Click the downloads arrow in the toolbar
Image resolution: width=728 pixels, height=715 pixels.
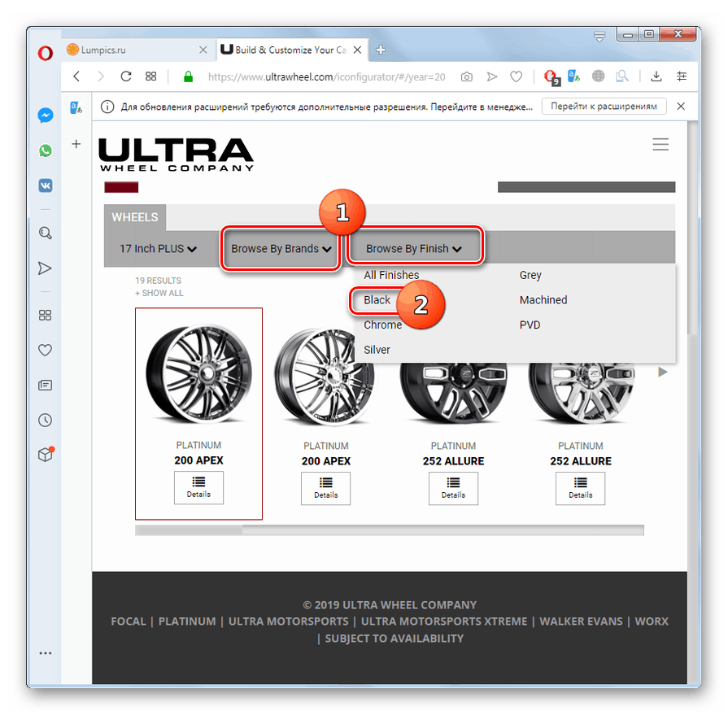(x=656, y=76)
